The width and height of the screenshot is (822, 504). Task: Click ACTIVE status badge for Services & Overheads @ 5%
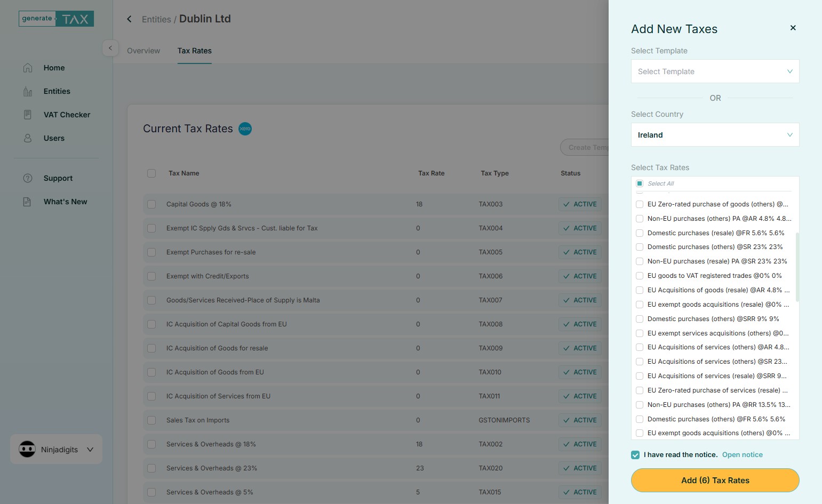click(x=580, y=492)
